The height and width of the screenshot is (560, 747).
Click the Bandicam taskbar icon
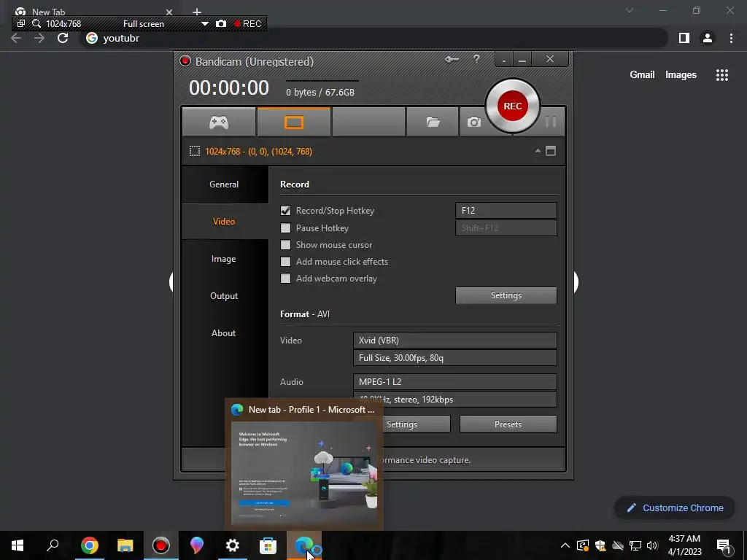161,545
